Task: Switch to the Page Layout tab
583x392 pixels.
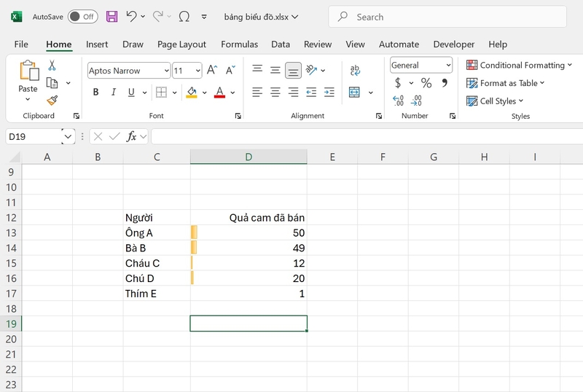Action: pos(181,44)
